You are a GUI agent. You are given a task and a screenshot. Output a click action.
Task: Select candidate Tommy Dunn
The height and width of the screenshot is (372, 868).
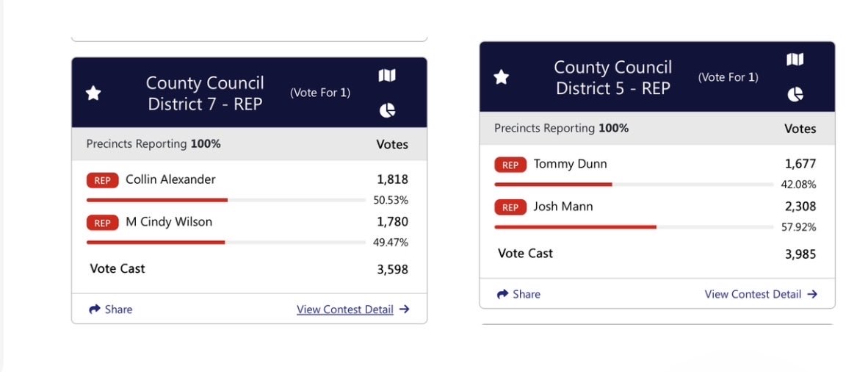[570, 164]
